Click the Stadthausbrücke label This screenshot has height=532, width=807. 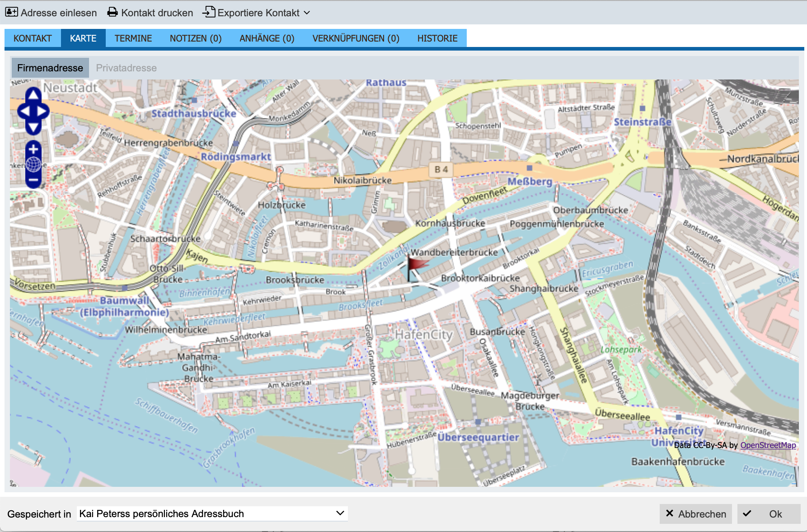[x=194, y=113]
